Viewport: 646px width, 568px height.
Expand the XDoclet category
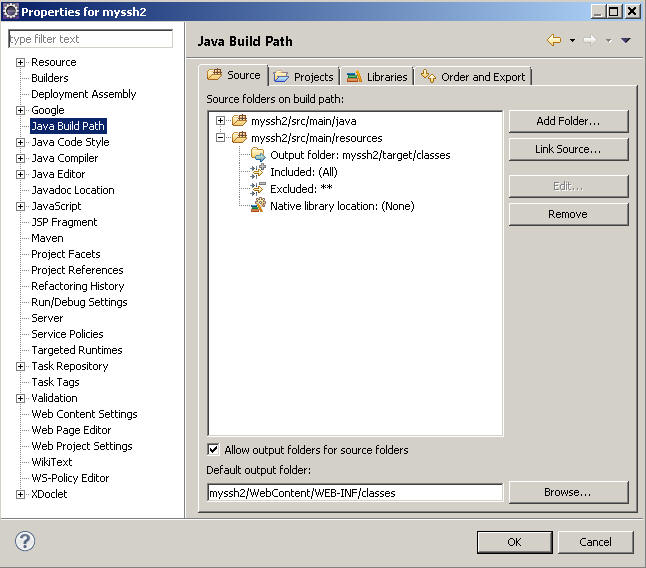pos(20,494)
